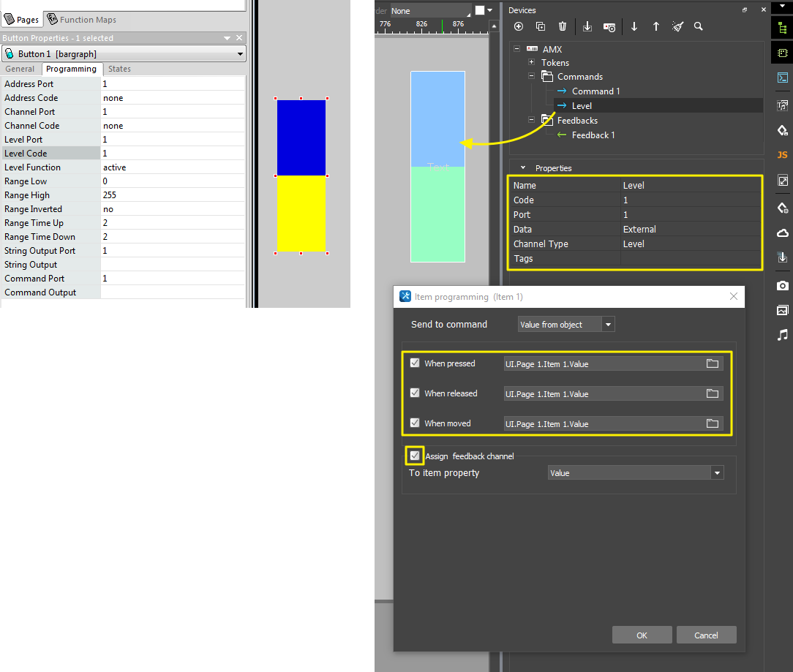Toggle the When moved checkbox
793x672 pixels.
[x=415, y=423]
